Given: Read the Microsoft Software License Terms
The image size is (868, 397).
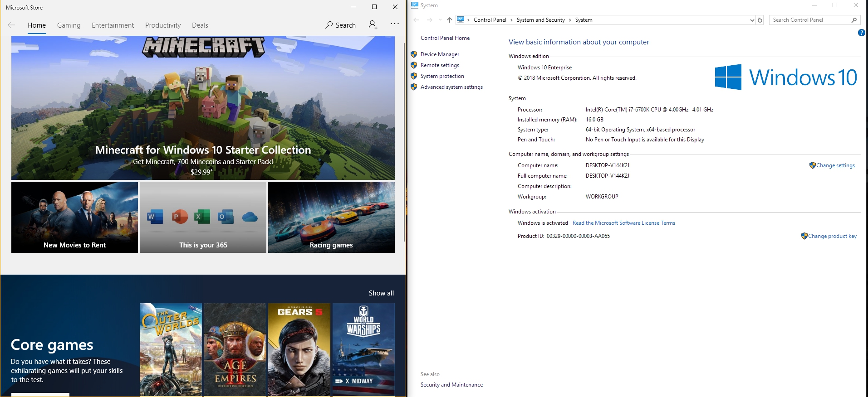Looking at the screenshot, I should pos(624,223).
